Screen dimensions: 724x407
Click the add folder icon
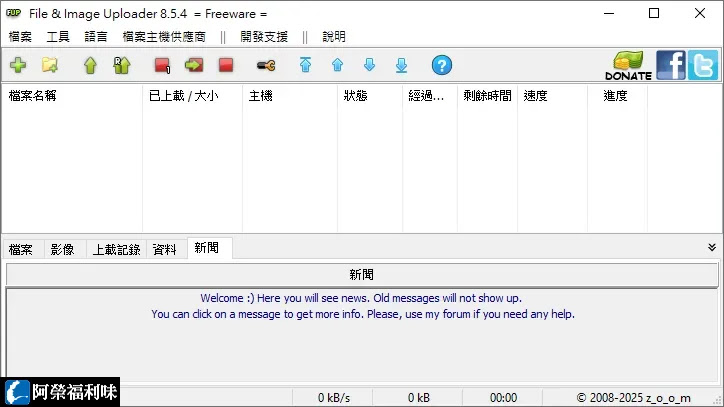click(x=50, y=65)
